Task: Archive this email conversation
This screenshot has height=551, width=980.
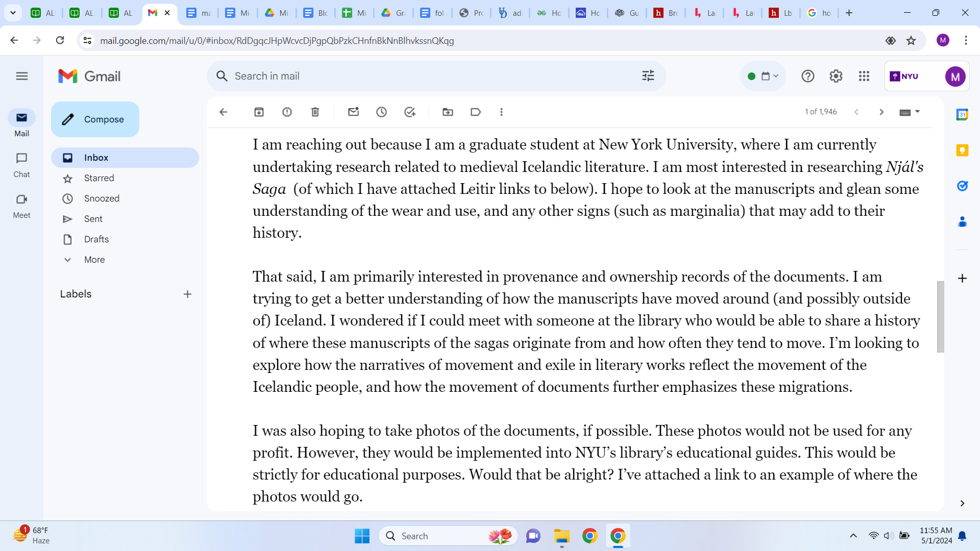Action: tap(259, 112)
